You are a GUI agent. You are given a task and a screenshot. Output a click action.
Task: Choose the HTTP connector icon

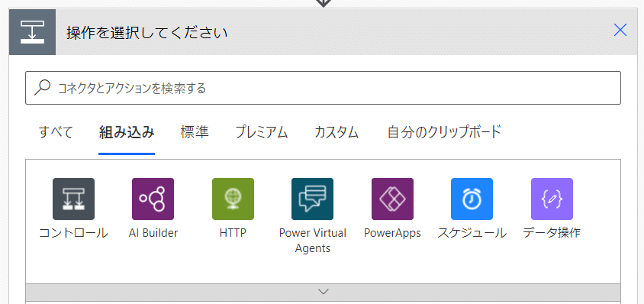(x=233, y=199)
